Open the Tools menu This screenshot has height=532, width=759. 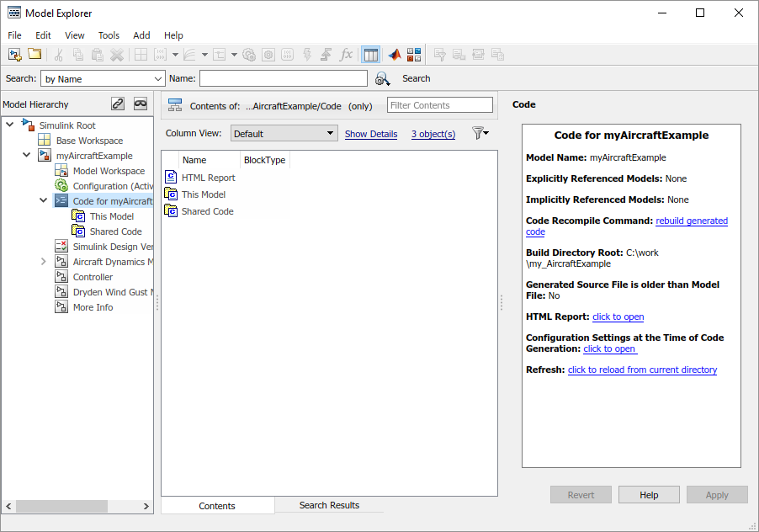point(109,35)
